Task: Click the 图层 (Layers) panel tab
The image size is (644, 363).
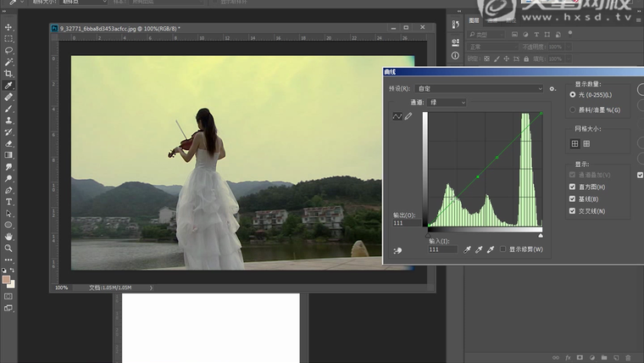Action: [475, 20]
